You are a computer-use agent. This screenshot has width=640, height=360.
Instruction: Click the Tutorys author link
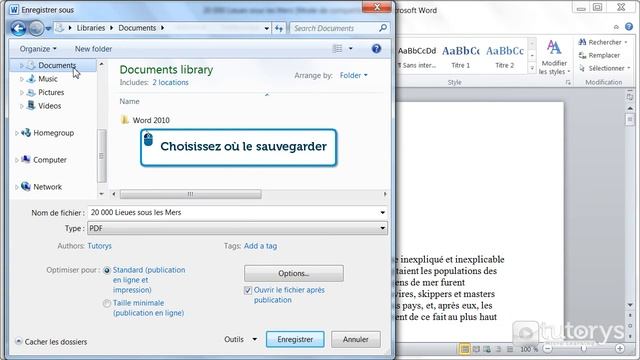pyautogui.click(x=99, y=246)
